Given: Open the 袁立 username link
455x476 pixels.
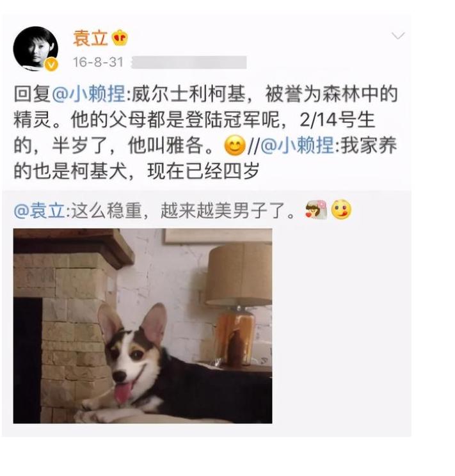Looking at the screenshot, I should pos(90,38).
